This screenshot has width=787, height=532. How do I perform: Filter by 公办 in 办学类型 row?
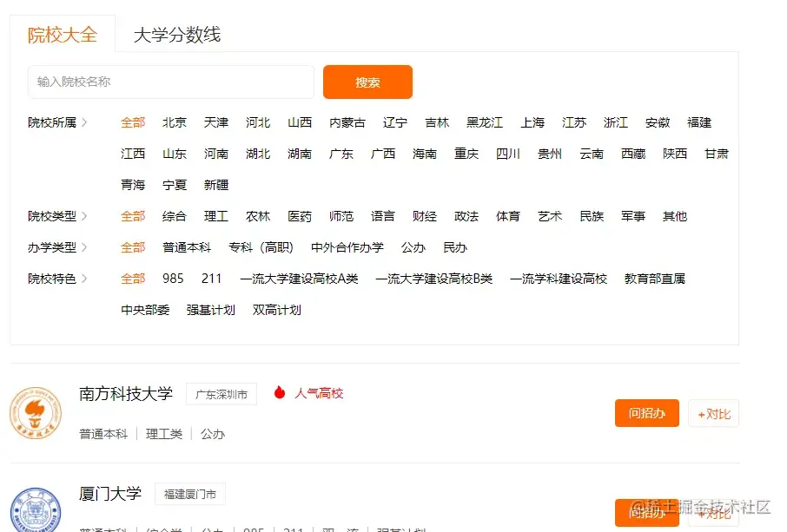[x=413, y=247]
